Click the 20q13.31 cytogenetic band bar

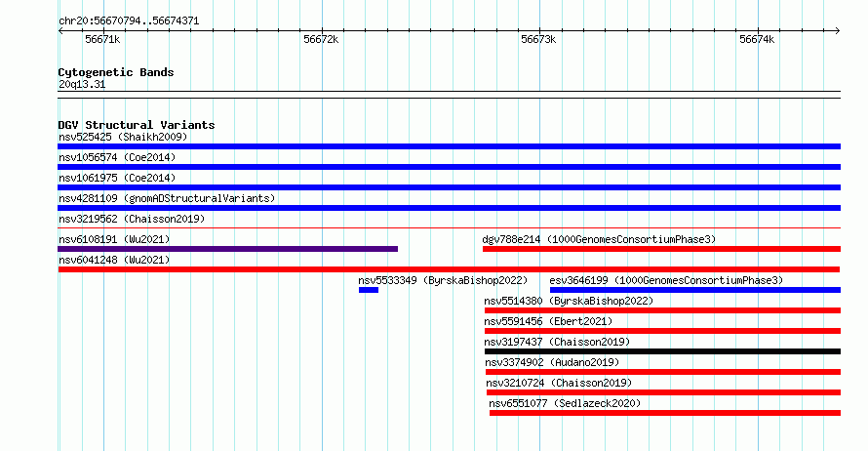pos(449,95)
